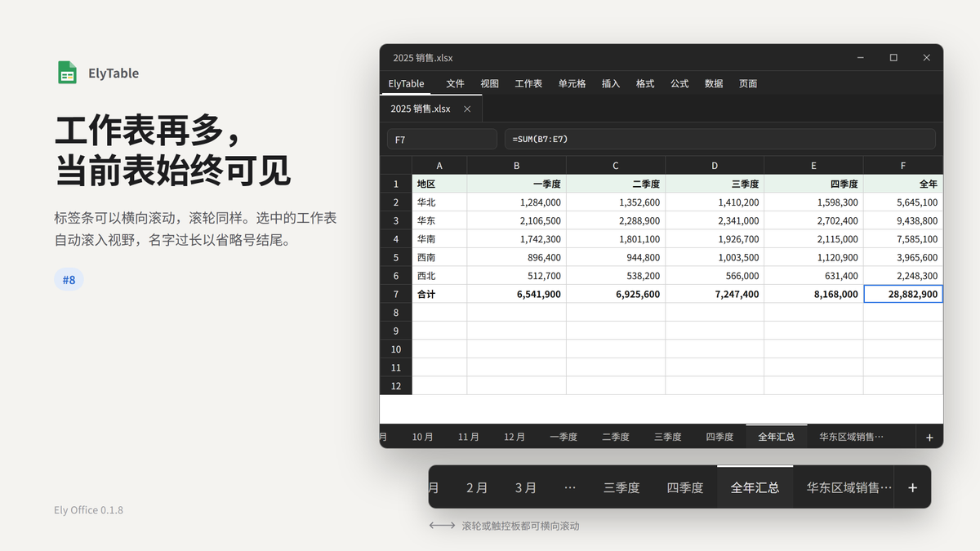Click cell with value 9,438,800

coord(903,220)
